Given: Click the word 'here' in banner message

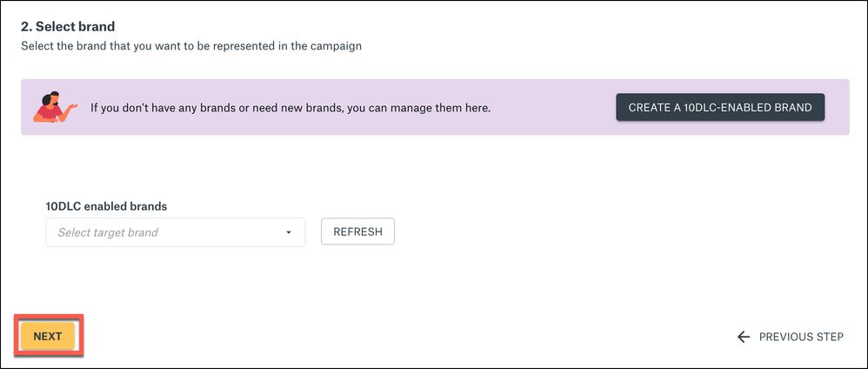Looking at the screenshot, I should point(477,109).
